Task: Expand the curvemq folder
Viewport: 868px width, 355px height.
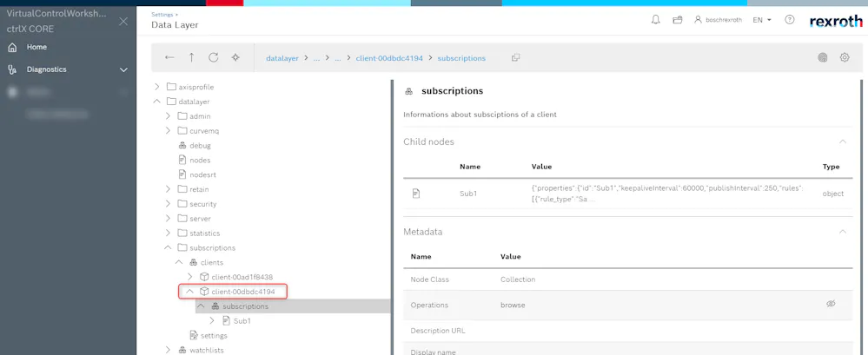Action: pos(168,131)
